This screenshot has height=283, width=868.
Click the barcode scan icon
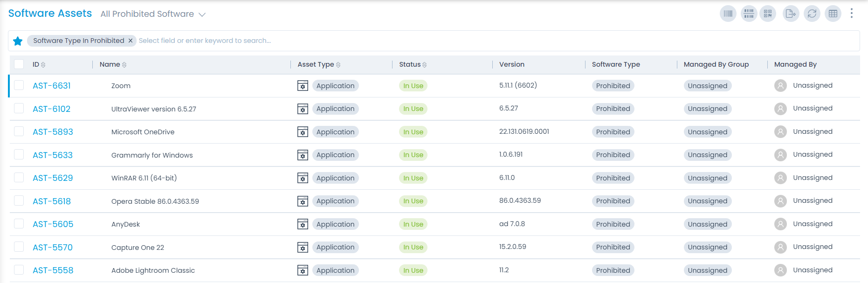click(x=749, y=14)
